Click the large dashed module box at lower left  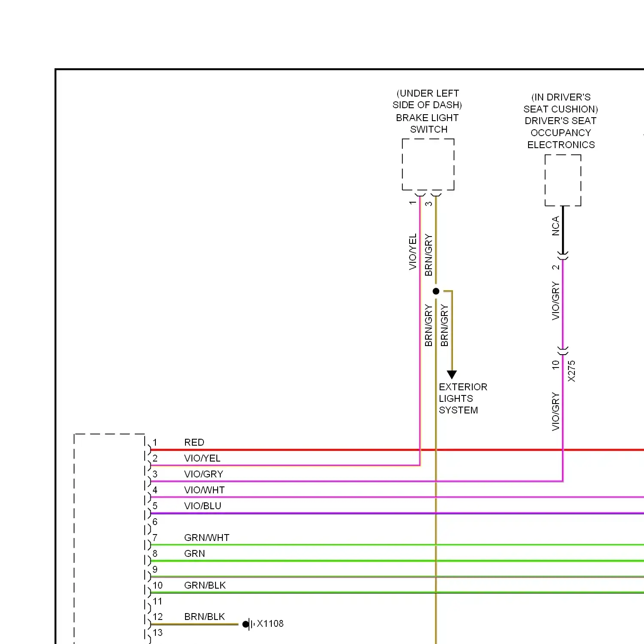tap(109, 539)
